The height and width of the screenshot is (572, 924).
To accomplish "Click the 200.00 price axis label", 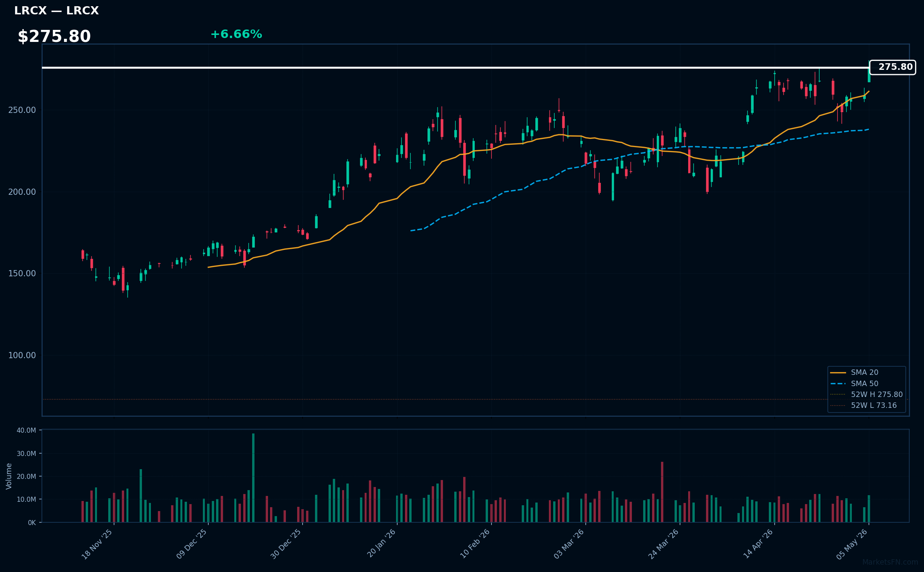I will tap(22, 192).
